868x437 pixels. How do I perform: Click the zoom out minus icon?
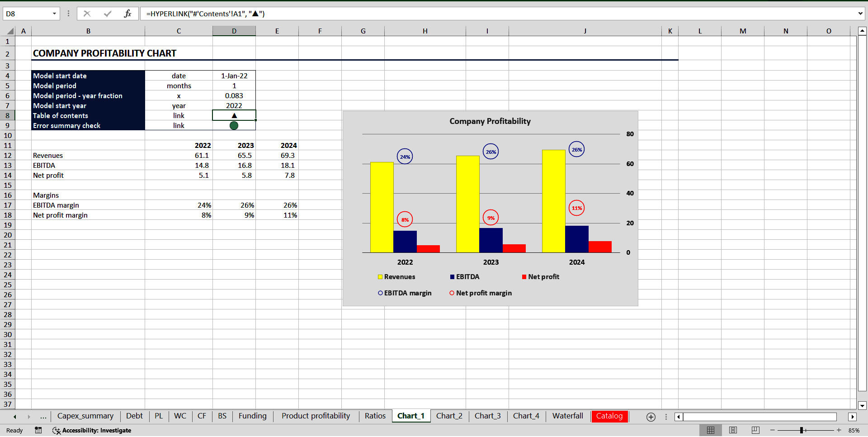(x=772, y=430)
